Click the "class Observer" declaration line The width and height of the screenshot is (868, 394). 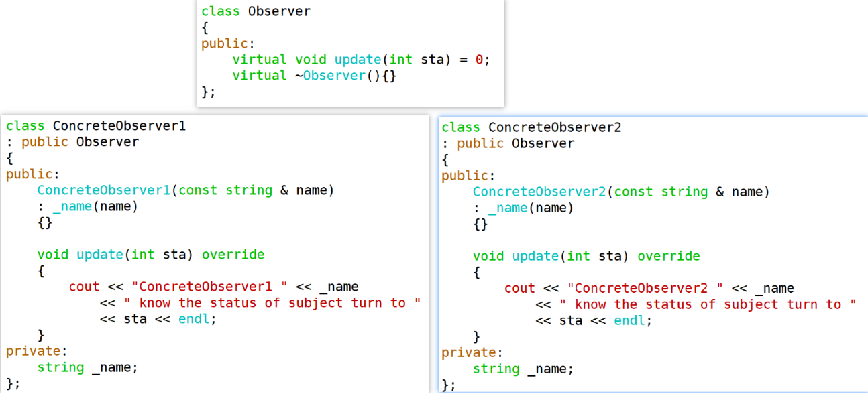coord(256,11)
